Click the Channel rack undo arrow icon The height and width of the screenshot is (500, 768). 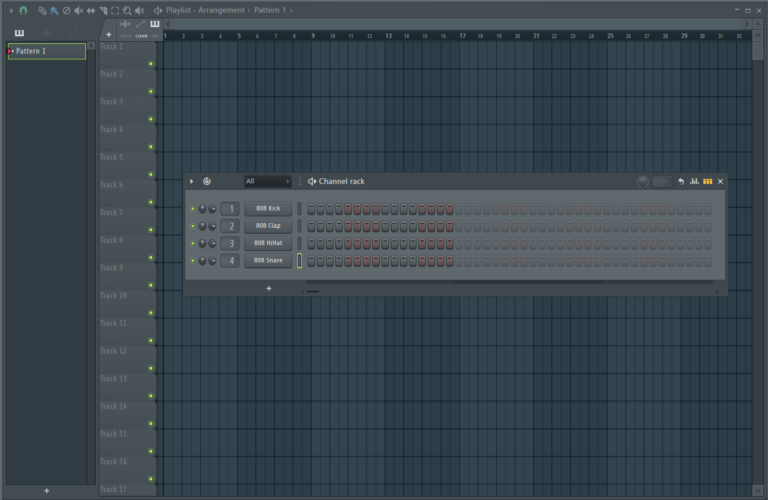681,182
